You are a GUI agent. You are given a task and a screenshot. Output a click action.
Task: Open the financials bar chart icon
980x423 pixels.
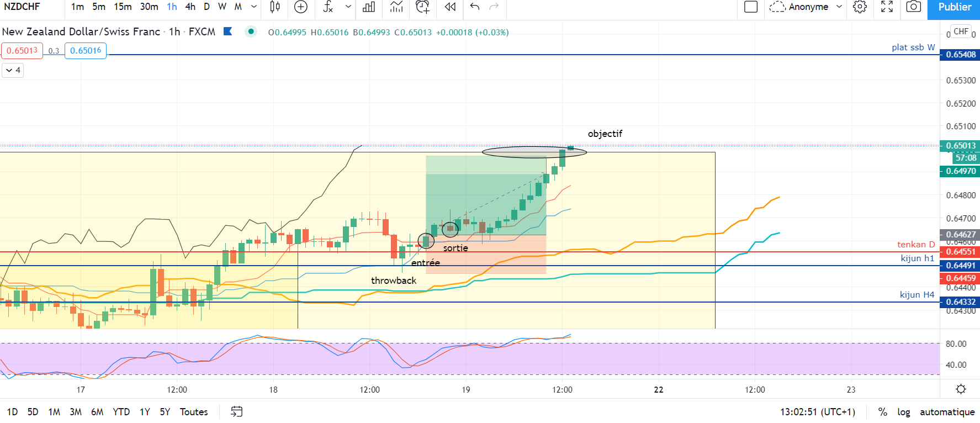pyautogui.click(x=369, y=7)
